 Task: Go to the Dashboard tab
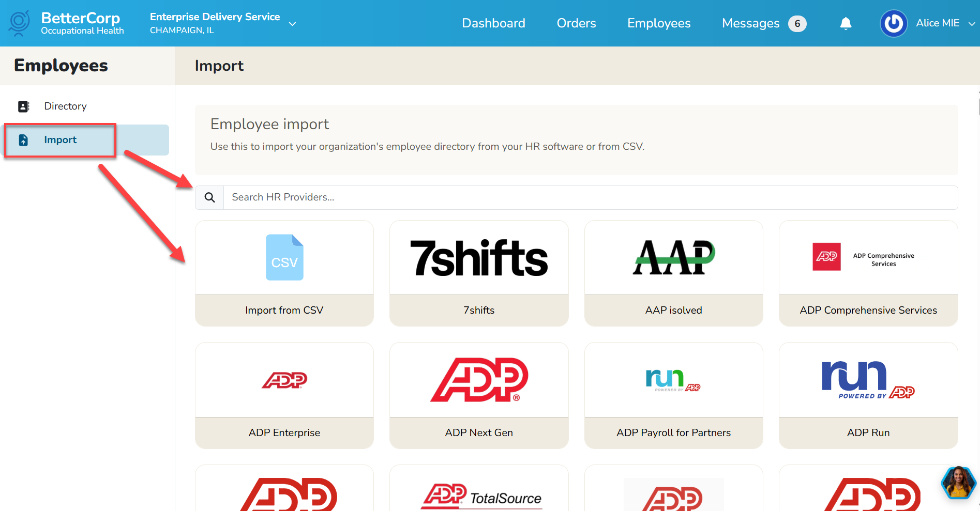click(493, 23)
